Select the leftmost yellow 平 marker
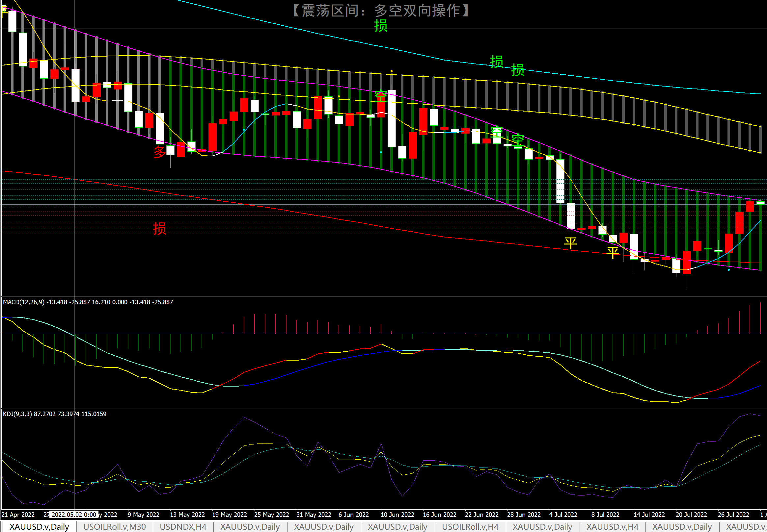 [570, 243]
